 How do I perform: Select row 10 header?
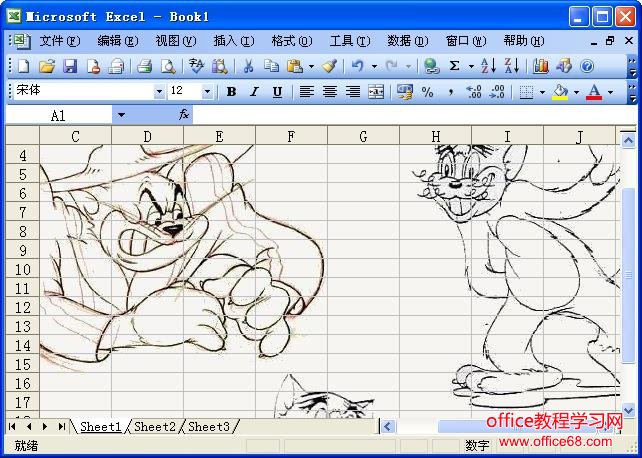(23, 270)
